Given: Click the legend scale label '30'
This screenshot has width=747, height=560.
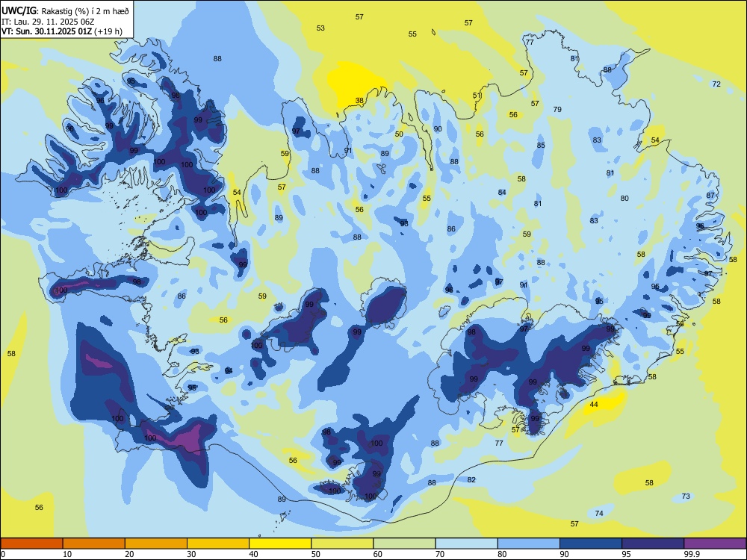Looking at the screenshot, I should click(x=191, y=554).
